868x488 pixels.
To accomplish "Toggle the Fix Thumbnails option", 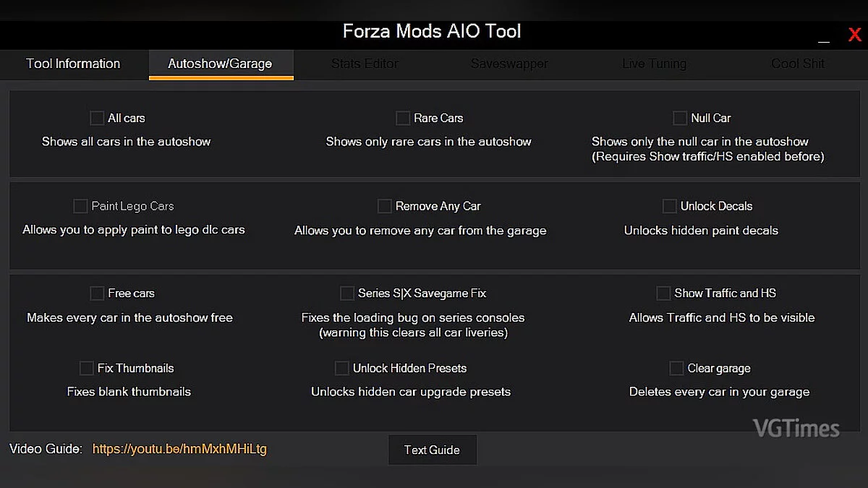I will pyautogui.click(x=85, y=368).
